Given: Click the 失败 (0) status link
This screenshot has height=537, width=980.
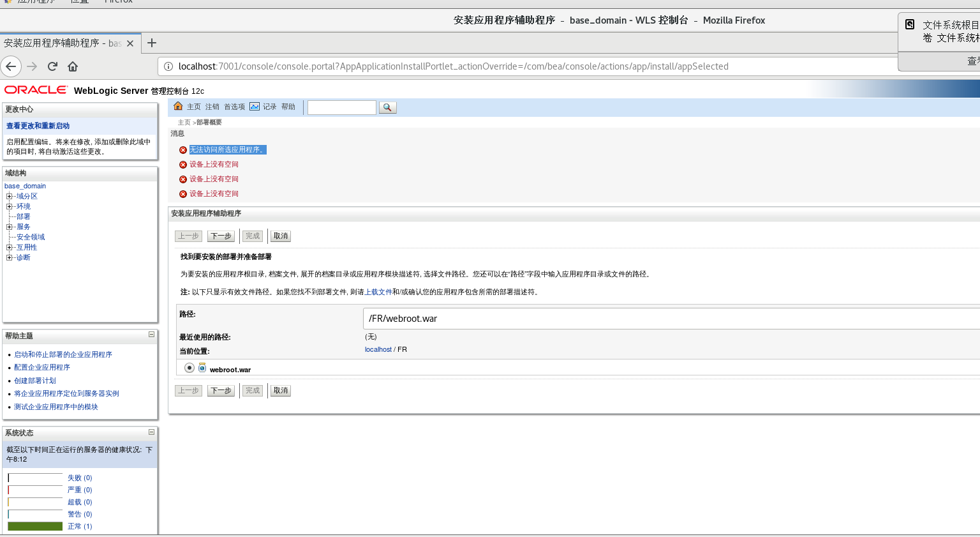Looking at the screenshot, I should (x=80, y=478).
